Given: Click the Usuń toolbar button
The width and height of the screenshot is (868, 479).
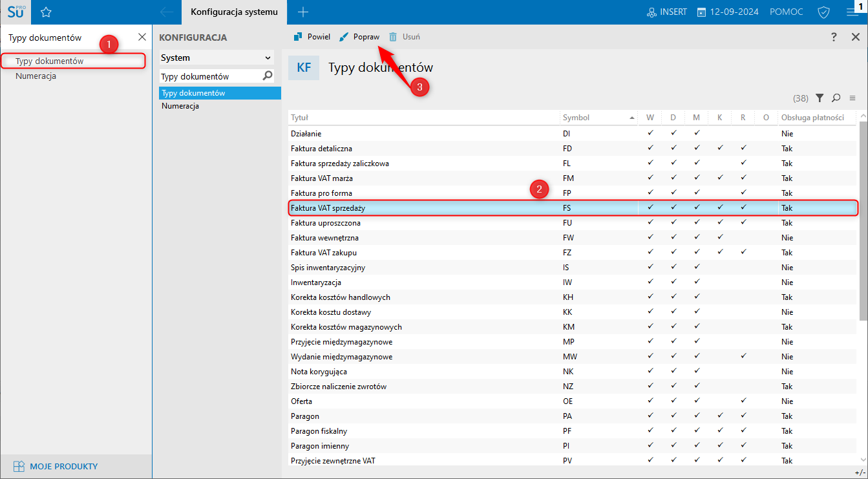Looking at the screenshot, I should pos(404,37).
